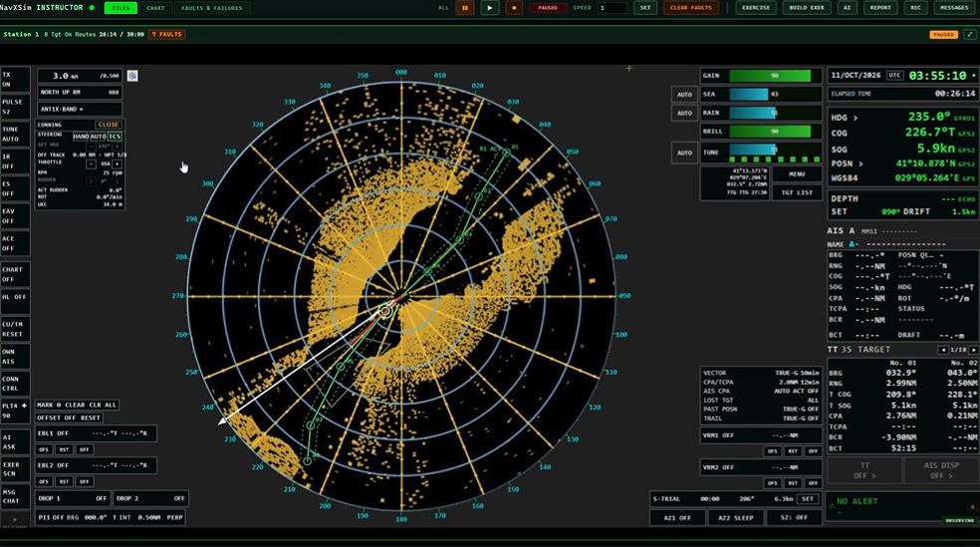Click the SPEED input field
The image size is (980, 547).
pos(612,8)
